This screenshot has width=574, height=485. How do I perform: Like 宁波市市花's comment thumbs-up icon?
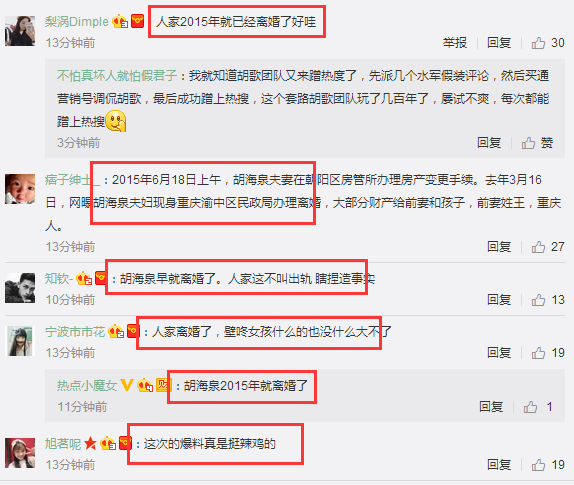[538, 353]
